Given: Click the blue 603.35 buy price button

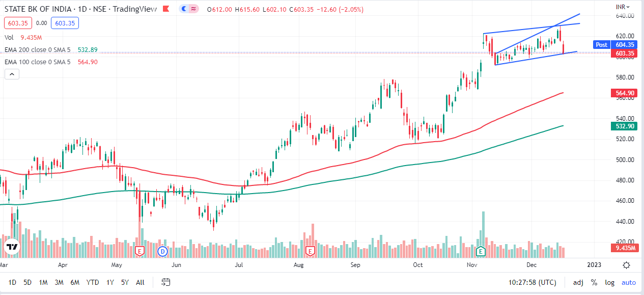Looking at the screenshot, I should pyautogui.click(x=64, y=23).
